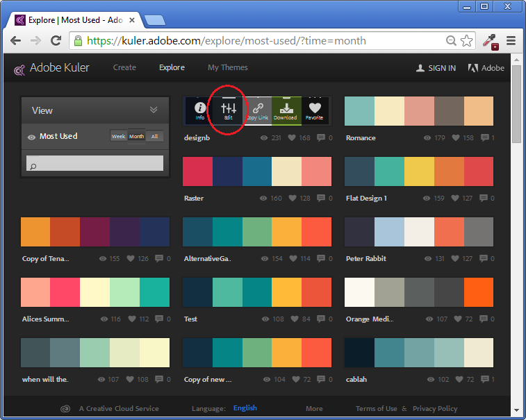The width and height of the screenshot is (526, 420).
Task: Bookmark page with star icon
Action: [x=467, y=41]
